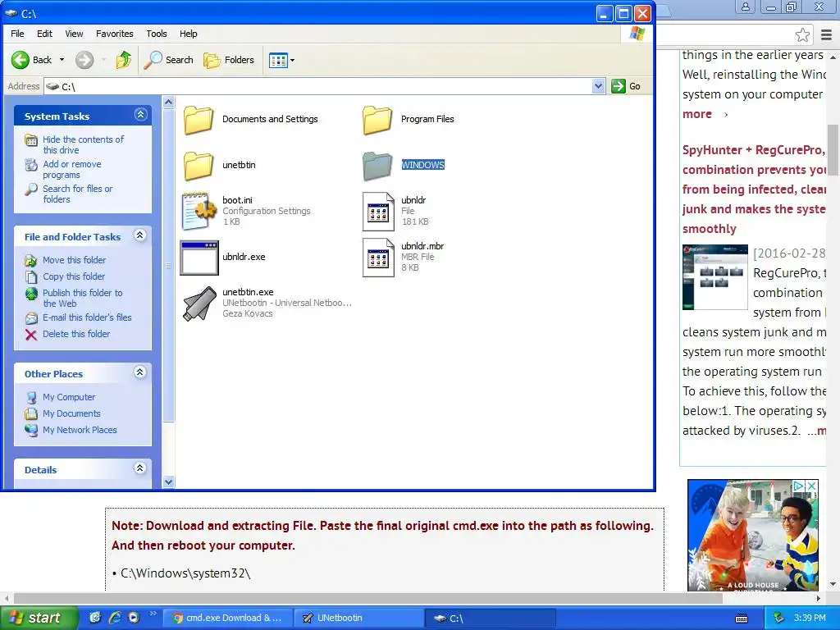The image size is (840, 630).
Task: Select the ubnldr.mbr file icon
Action: (378, 258)
